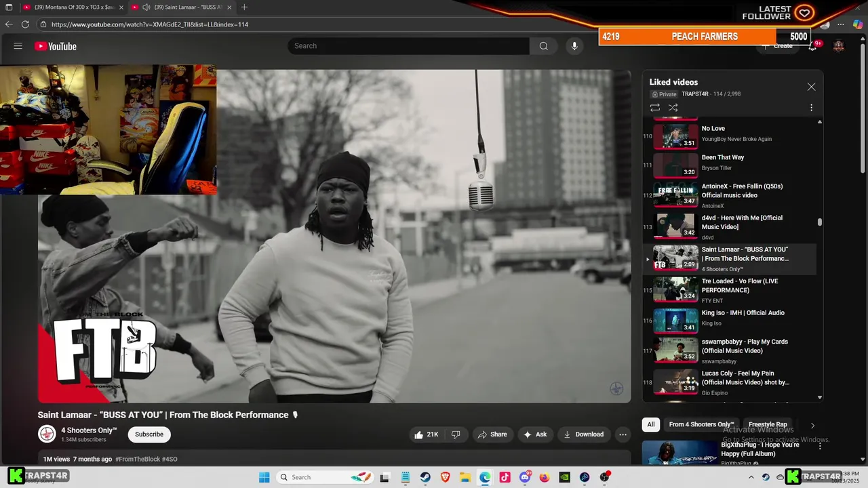This screenshot has width=868, height=488.
Task: Open 4 Shooters Only channel avatar
Action: pos(47,434)
